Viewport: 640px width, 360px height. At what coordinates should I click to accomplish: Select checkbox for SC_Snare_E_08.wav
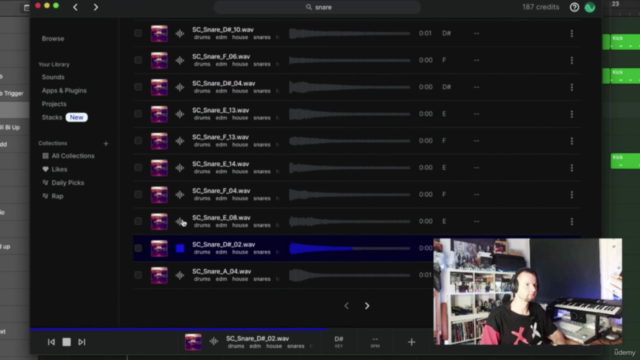point(138,222)
